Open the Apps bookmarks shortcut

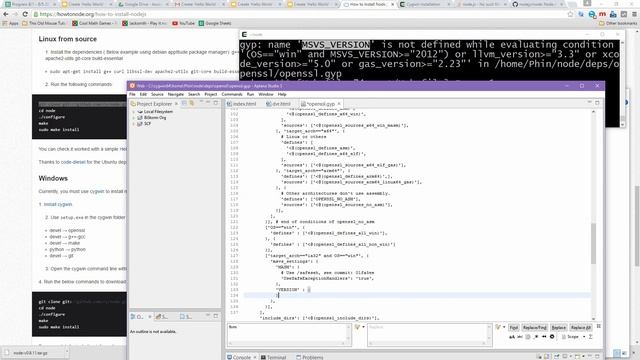[11, 23]
